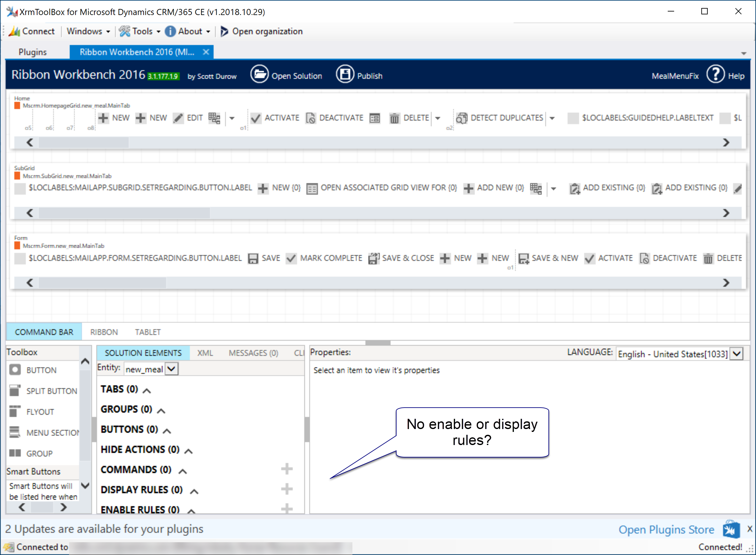756x555 pixels.
Task: Open the Language selection dropdown
Action: (x=737, y=354)
